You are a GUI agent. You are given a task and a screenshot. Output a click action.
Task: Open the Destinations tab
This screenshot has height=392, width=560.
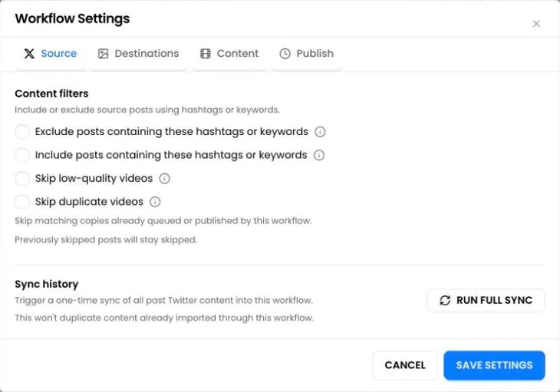pyautogui.click(x=138, y=54)
